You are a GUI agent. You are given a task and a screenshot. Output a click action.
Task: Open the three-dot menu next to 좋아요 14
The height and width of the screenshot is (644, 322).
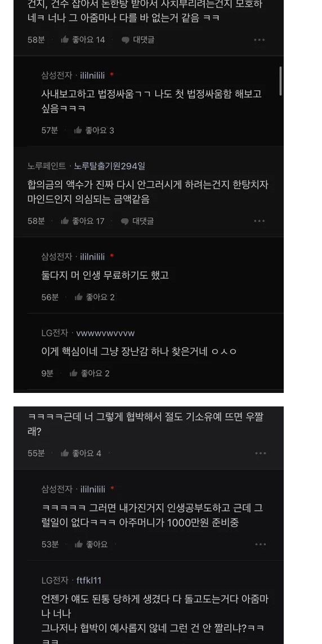pos(259,40)
